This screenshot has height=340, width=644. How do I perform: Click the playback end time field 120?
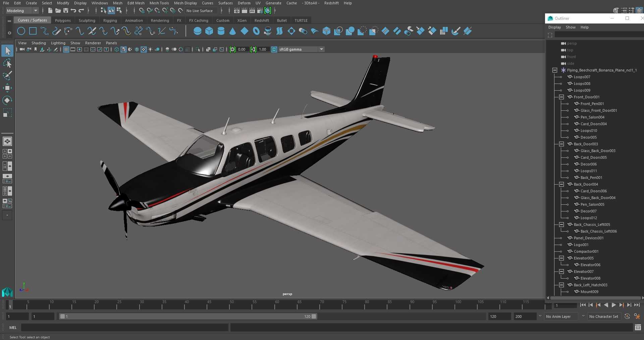coord(499,317)
